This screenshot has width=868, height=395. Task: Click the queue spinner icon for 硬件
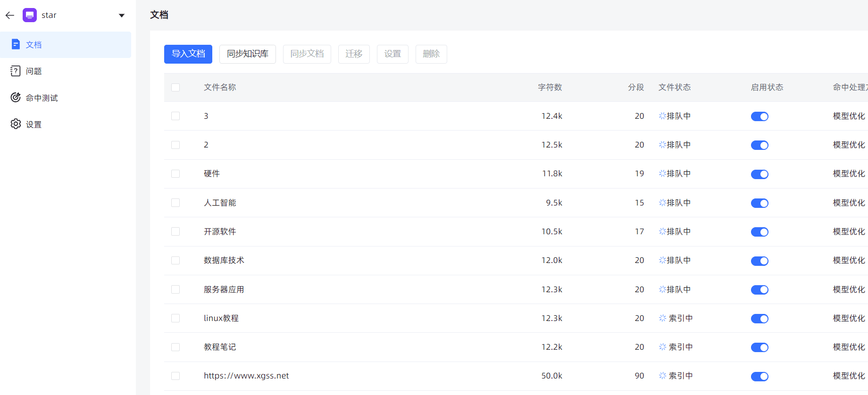pyautogui.click(x=662, y=173)
